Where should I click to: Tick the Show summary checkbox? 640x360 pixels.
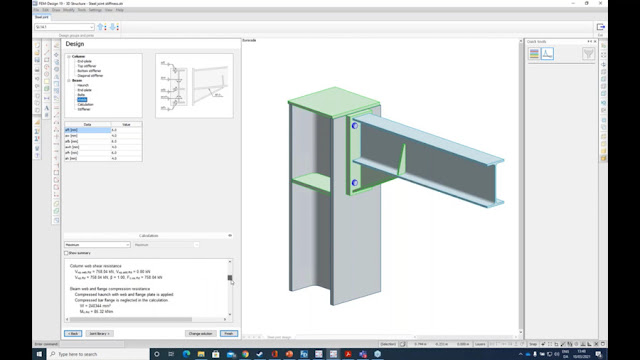coord(66,253)
